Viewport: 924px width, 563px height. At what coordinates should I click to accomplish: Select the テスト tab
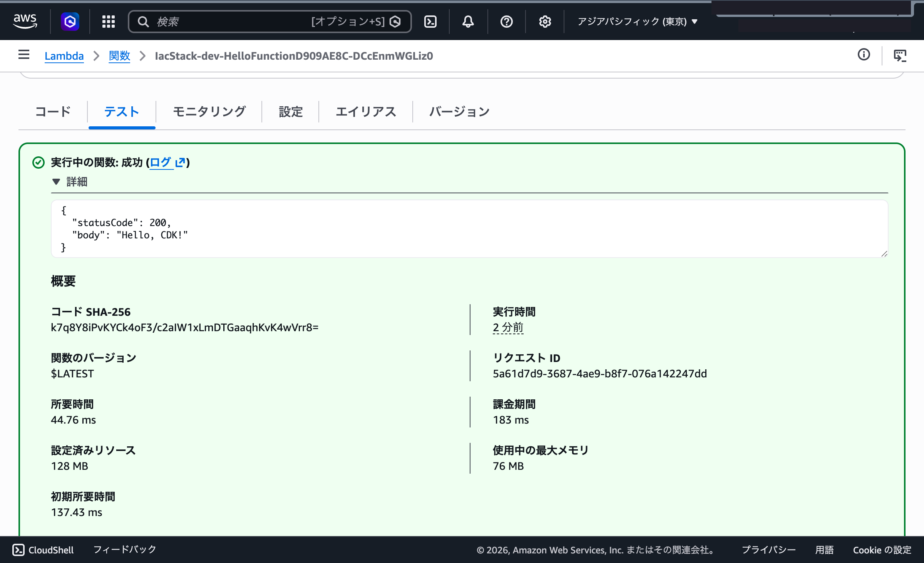[122, 112]
